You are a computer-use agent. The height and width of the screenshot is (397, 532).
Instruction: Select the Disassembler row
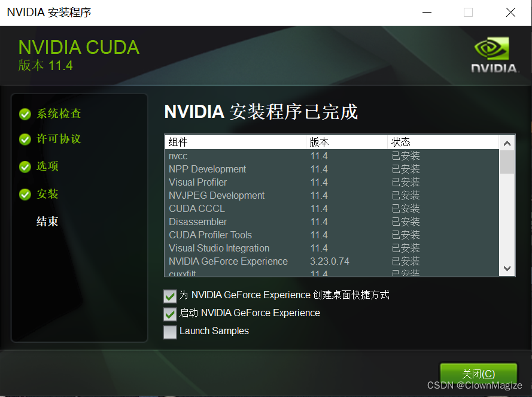tap(332, 222)
